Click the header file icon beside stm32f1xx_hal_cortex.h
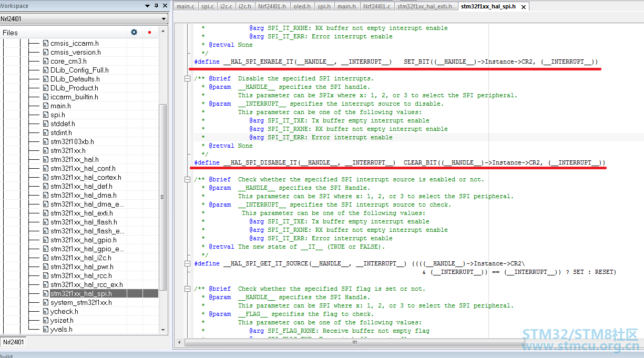The image size is (644, 358). 46,177
